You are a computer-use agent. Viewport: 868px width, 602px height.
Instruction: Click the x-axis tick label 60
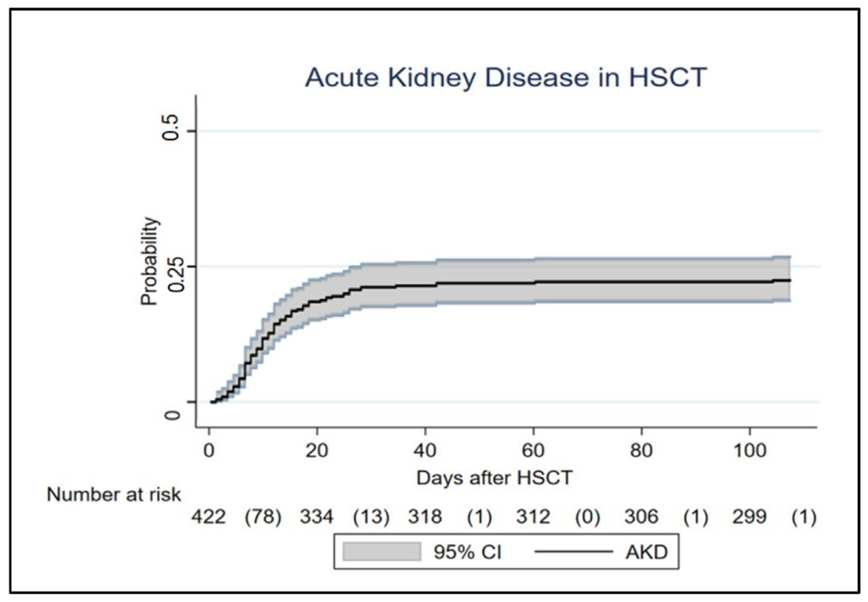click(x=533, y=450)
